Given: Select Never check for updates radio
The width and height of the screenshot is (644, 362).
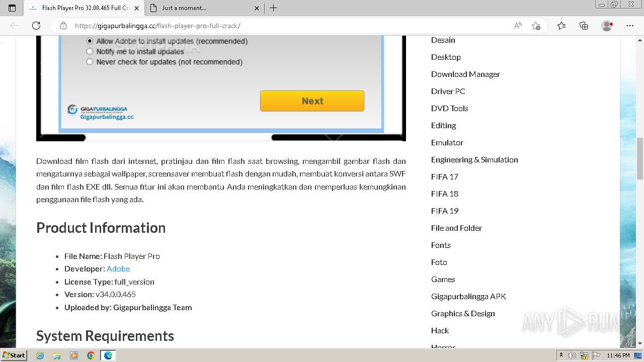Looking at the screenshot, I should pyautogui.click(x=90, y=62).
